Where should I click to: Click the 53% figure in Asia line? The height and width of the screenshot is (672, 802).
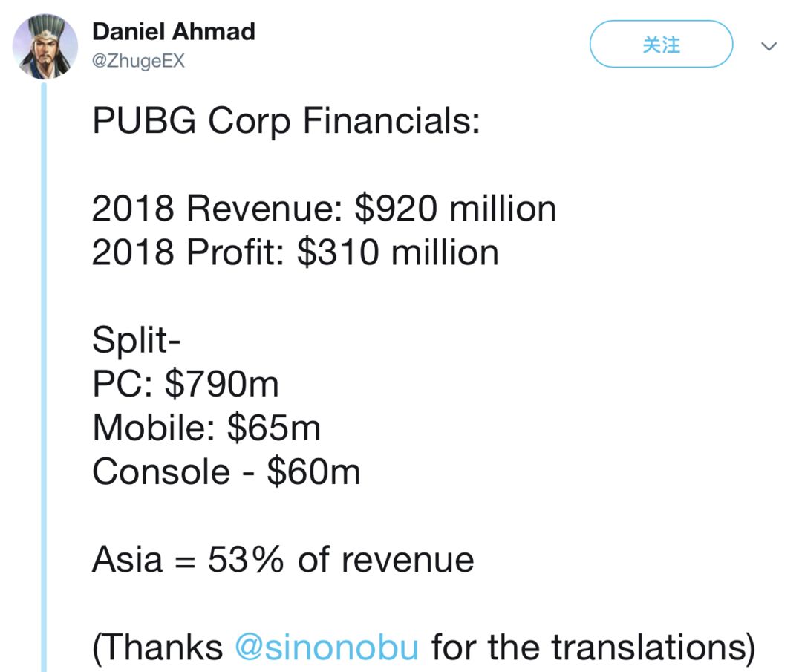pos(246,559)
